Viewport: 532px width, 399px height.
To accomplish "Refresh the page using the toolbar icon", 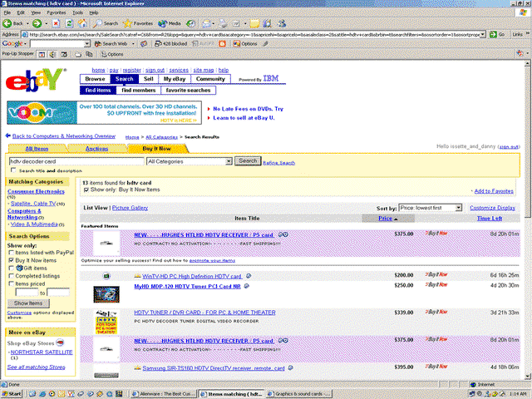I will point(69,23).
